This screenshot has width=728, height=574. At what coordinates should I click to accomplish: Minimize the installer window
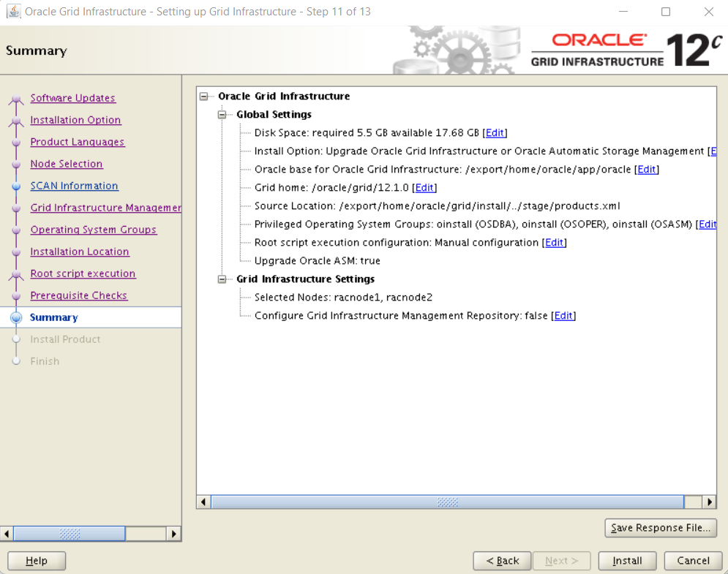[x=623, y=12]
